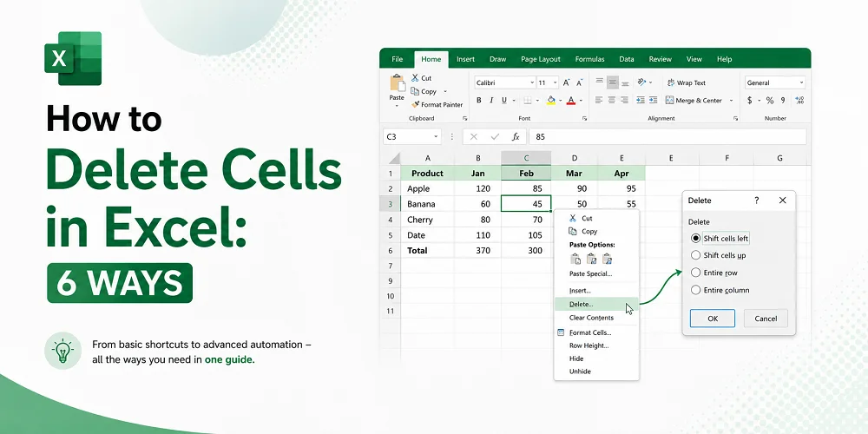The width and height of the screenshot is (868, 434).
Task: Click the highlighted Middle Align icon
Action: tap(612, 82)
